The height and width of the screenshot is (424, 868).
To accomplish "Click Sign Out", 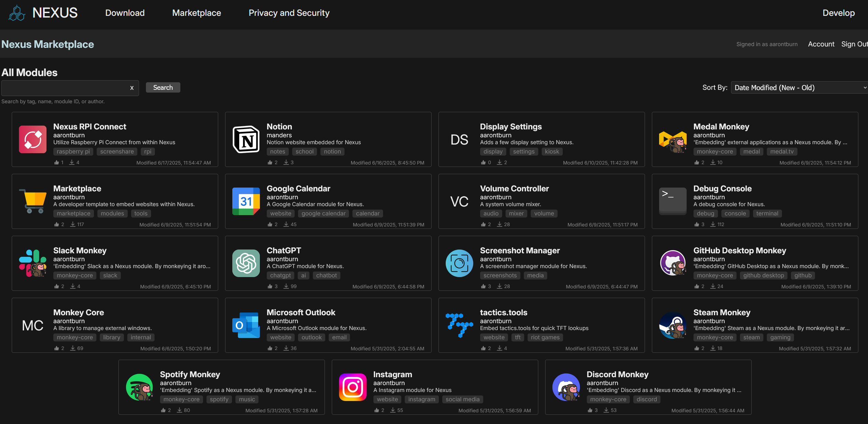I will tap(855, 44).
